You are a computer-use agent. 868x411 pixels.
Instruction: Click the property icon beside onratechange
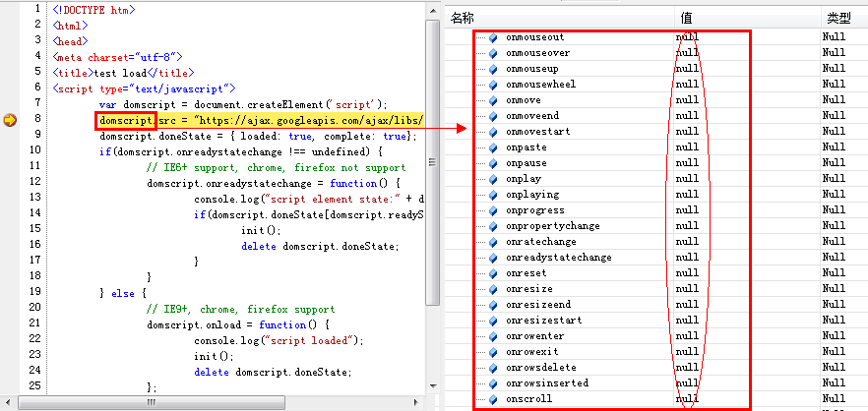point(494,242)
